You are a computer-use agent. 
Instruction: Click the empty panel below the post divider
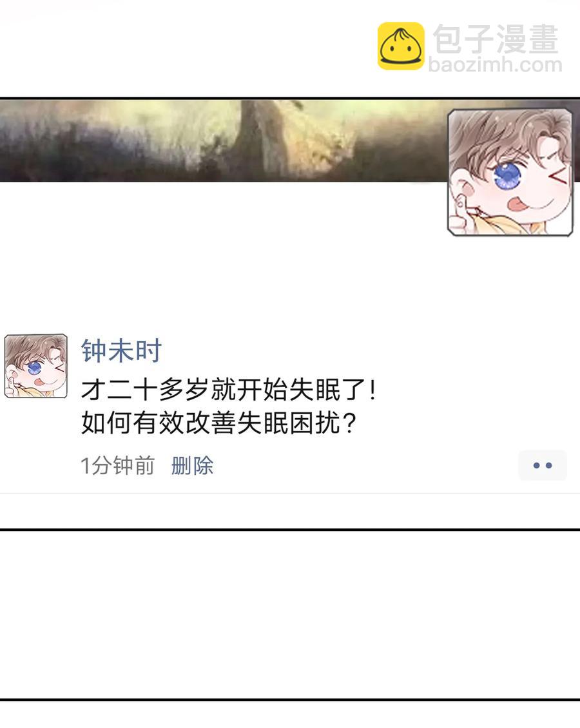tap(290, 614)
